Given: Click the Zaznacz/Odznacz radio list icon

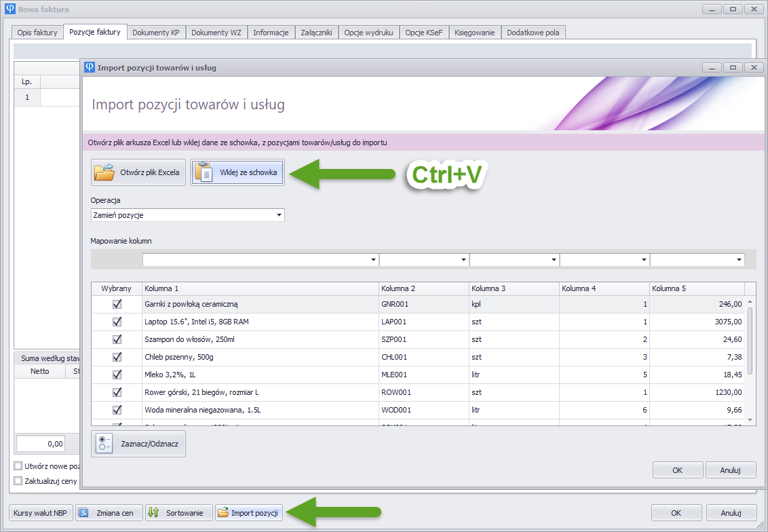Looking at the screenshot, I should (105, 443).
